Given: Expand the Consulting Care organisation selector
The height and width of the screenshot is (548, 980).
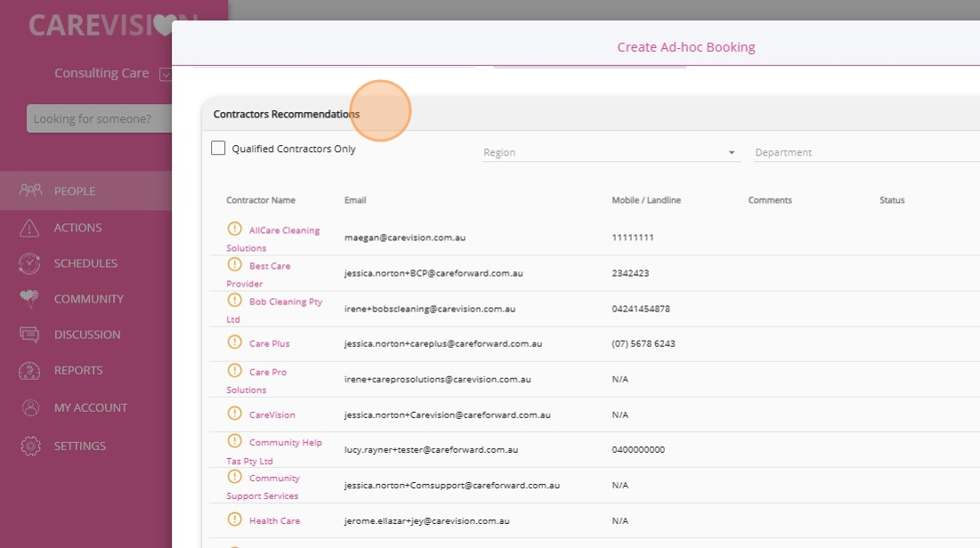Looking at the screenshot, I should point(165,74).
